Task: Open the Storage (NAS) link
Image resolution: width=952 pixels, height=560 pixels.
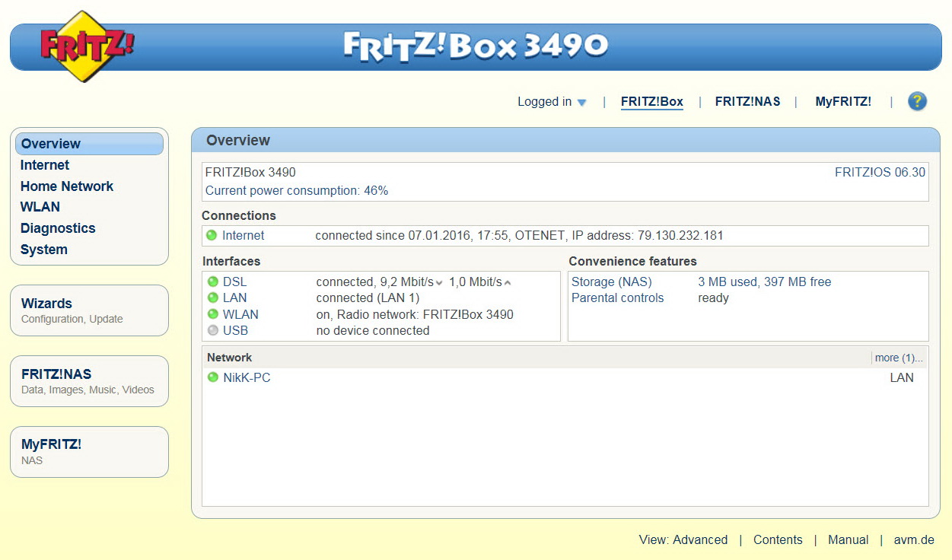Action: [612, 282]
